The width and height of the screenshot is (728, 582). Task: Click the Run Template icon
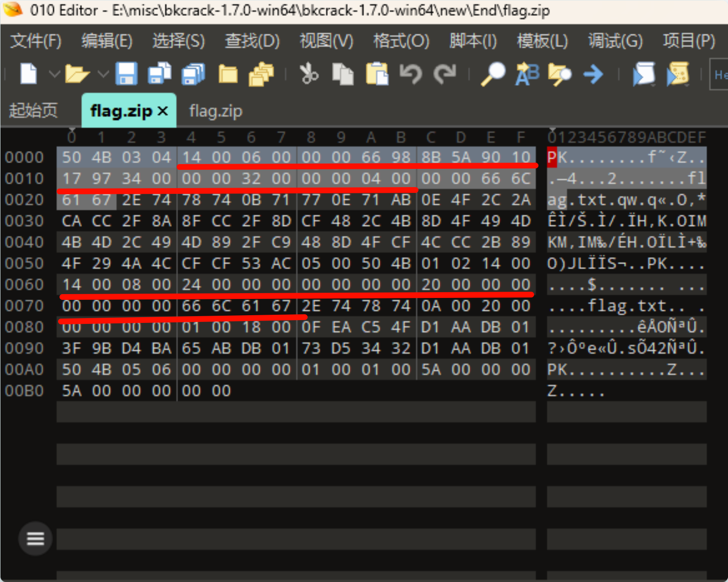[x=678, y=74]
